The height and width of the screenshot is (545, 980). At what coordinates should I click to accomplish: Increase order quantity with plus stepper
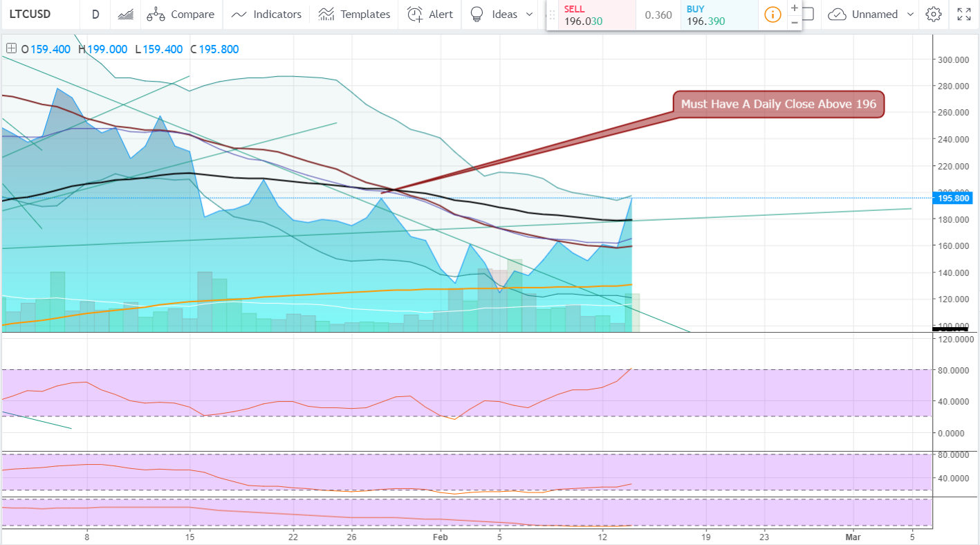795,8
